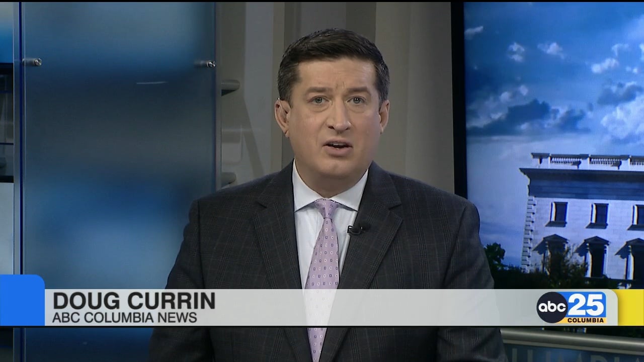Click the frosted blue glass panel
Viewport: 644px width, 362px height.
116,151
